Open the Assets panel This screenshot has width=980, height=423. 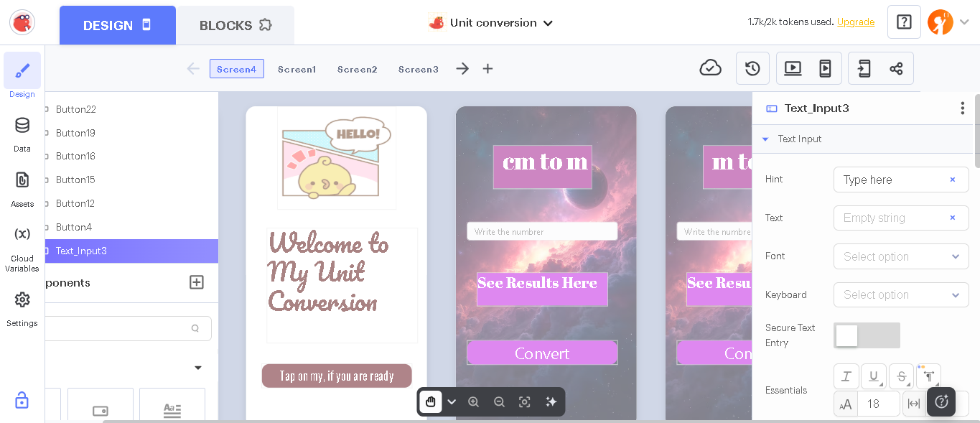pyautogui.click(x=22, y=188)
